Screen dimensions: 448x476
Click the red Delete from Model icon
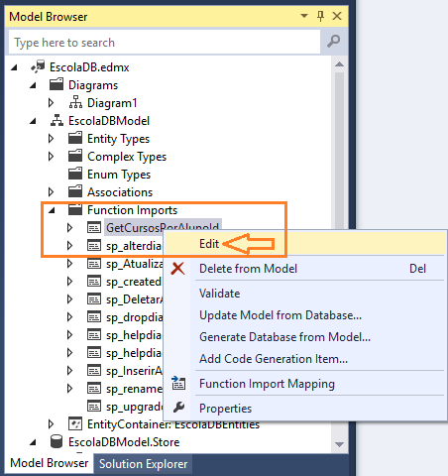coord(177,269)
